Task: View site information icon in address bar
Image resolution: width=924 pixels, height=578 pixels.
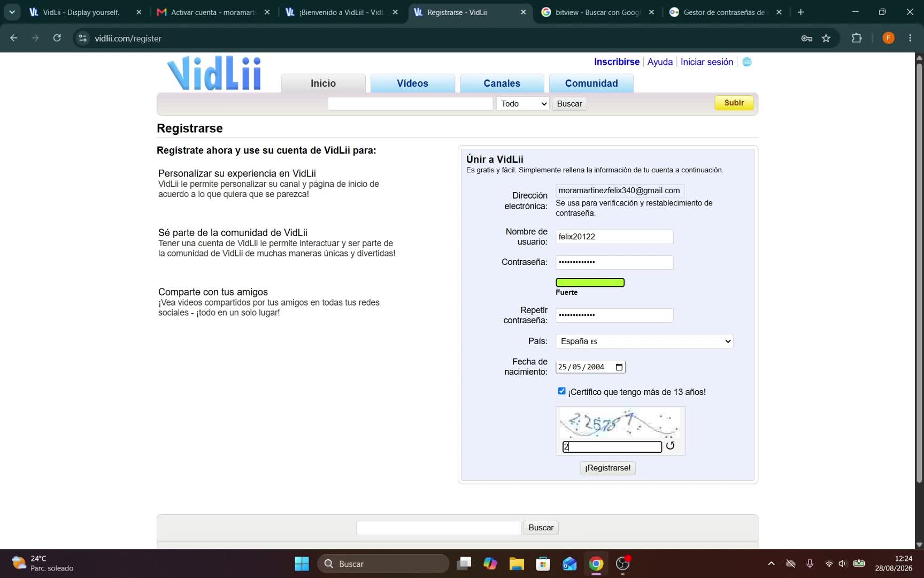Action: 82,38
